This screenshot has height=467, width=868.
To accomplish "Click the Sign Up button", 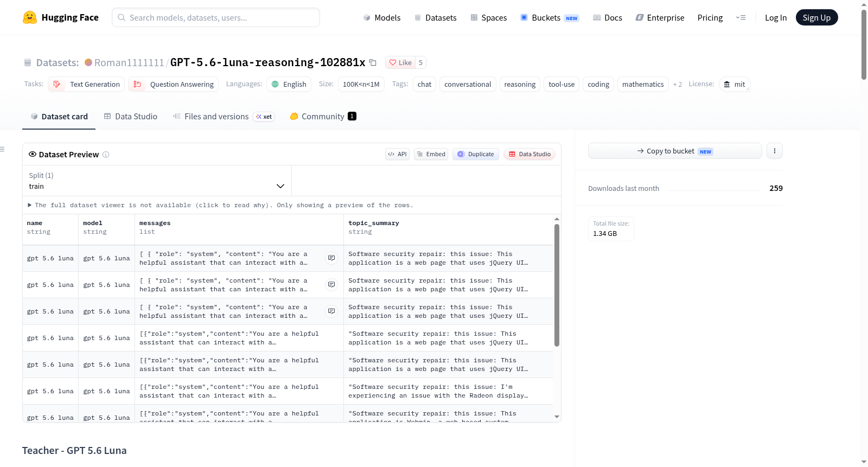I will pyautogui.click(x=816, y=17).
